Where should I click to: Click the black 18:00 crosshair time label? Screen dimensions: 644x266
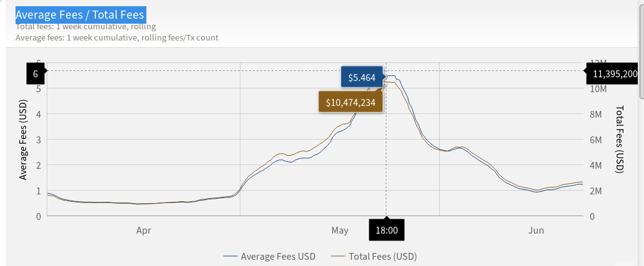pyautogui.click(x=387, y=230)
